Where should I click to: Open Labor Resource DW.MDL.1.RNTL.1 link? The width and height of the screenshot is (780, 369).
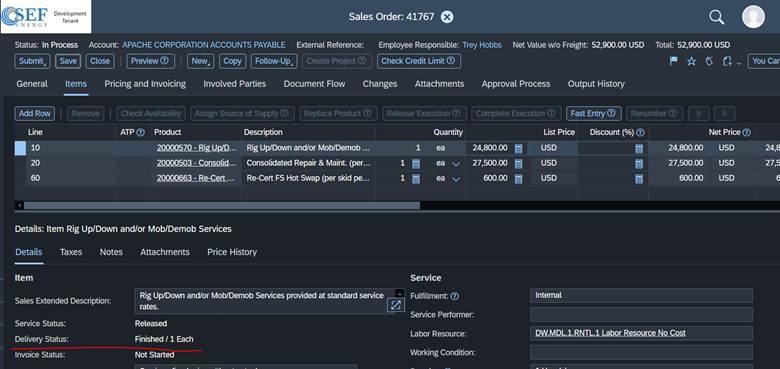[610, 333]
